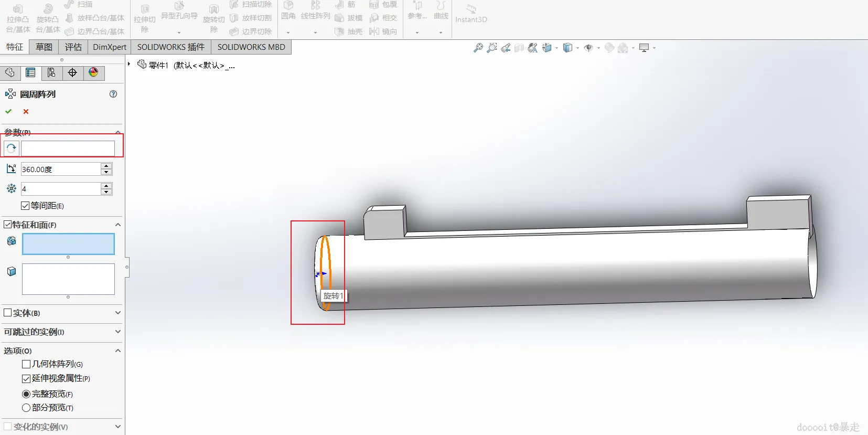This screenshot has height=435, width=868.
Task: Click the Edit Appearance sphere icon
Action: (x=609, y=48)
